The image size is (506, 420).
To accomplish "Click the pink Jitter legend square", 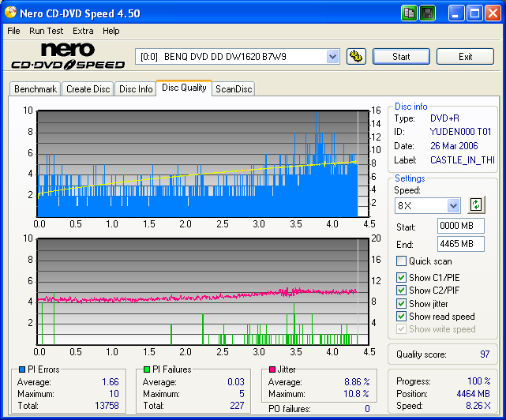I will click(272, 369).
